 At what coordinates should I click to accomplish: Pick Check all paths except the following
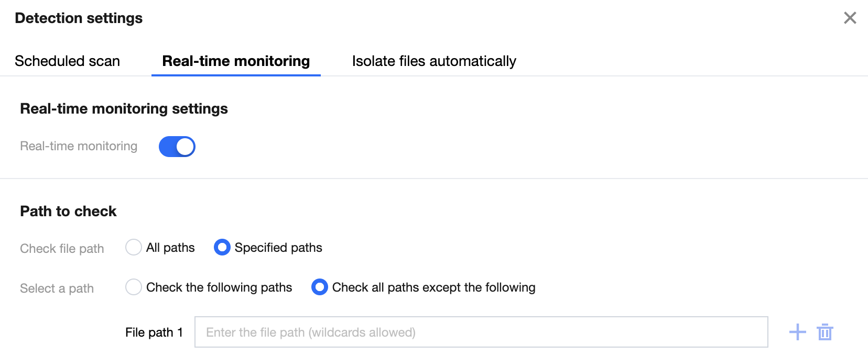320,287
